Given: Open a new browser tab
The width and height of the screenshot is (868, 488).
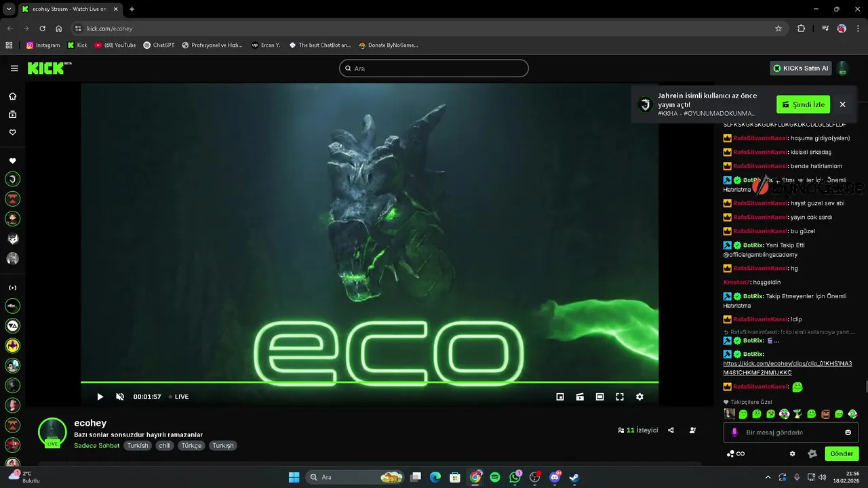Looking at the screenshot, I should click(132, 9).
